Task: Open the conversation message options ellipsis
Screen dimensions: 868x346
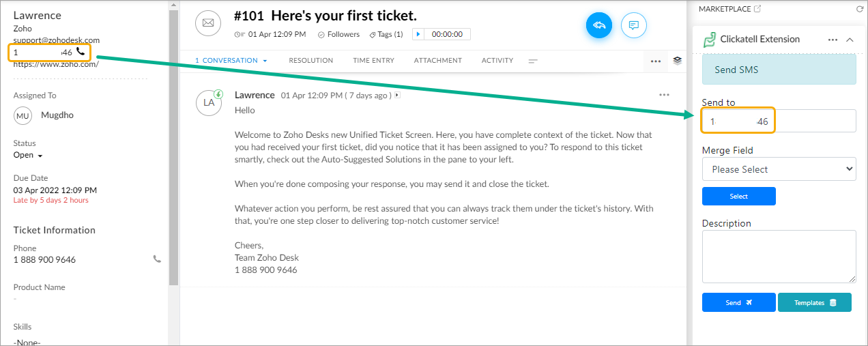Action: (x=664, y=95)
